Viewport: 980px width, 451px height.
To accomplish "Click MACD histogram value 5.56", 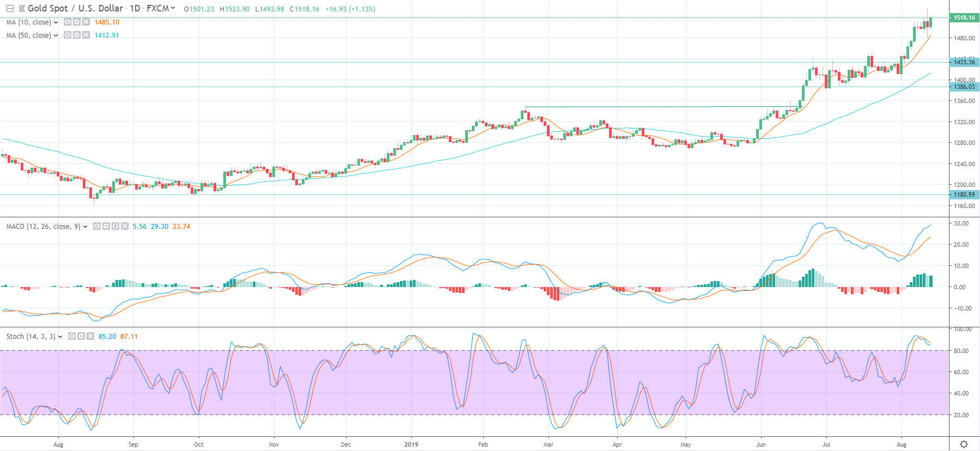I will (x=139, y=227).
